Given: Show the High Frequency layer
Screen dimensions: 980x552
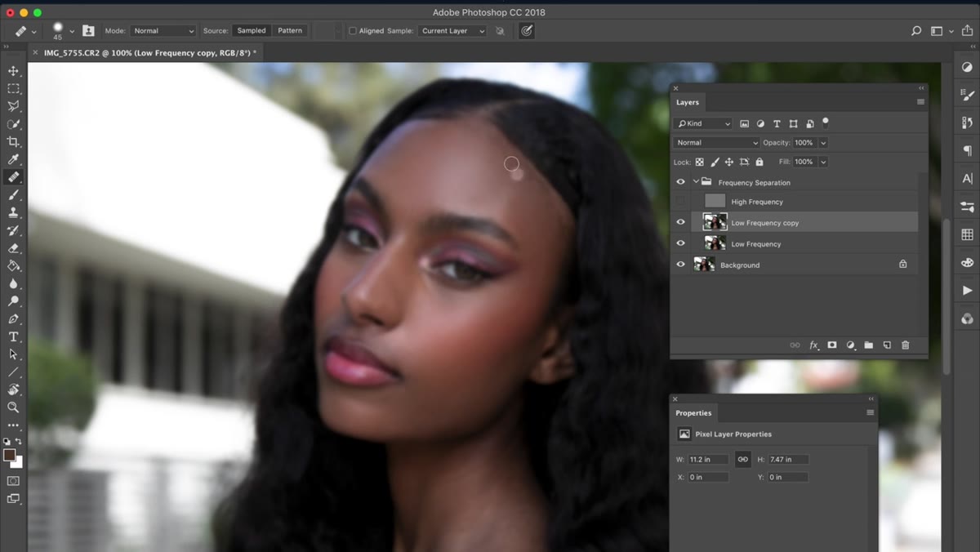Looking at the screenshot, I should (x=680, y=202).
